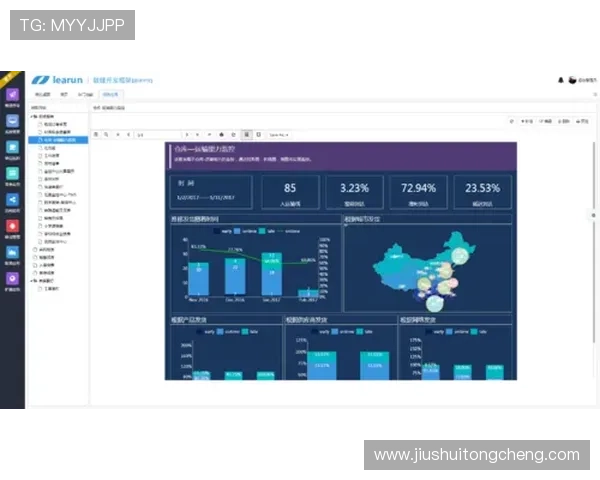This screenshot has height=480, width=600.
Task: Switch to the first page tab under logo
Action: pos(43,95)
